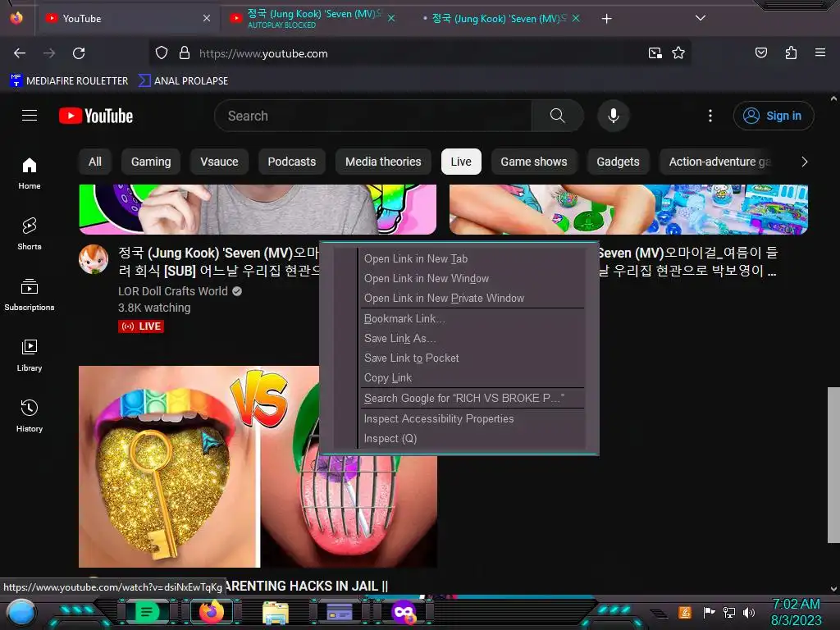Screen dimensions: 840x630
Task: Click the red LIVE badge
Action: pyautogui.click(x=141, y=326)
